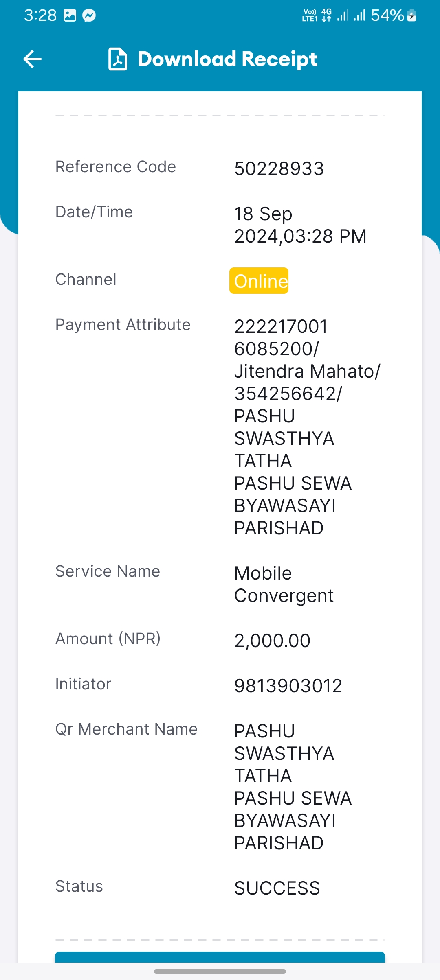Open the Messenger notification icon

click(89, 16)
